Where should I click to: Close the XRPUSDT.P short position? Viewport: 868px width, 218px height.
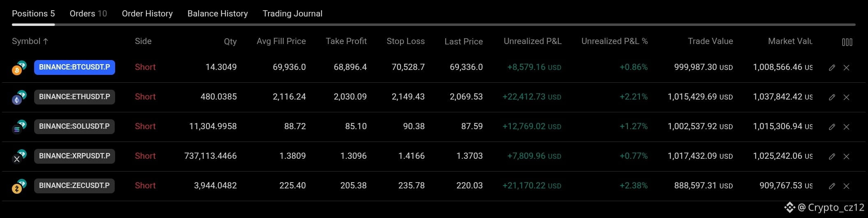pos(846,156)
